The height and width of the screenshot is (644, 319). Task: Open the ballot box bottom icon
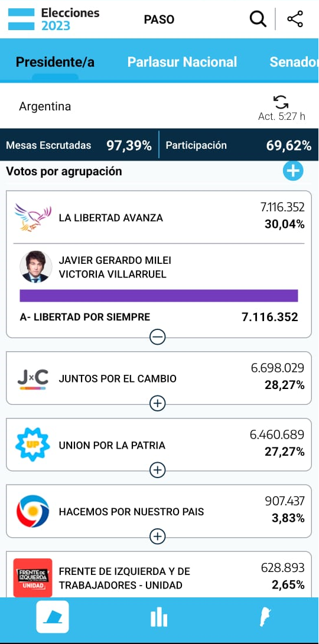[x=53, y=616]
